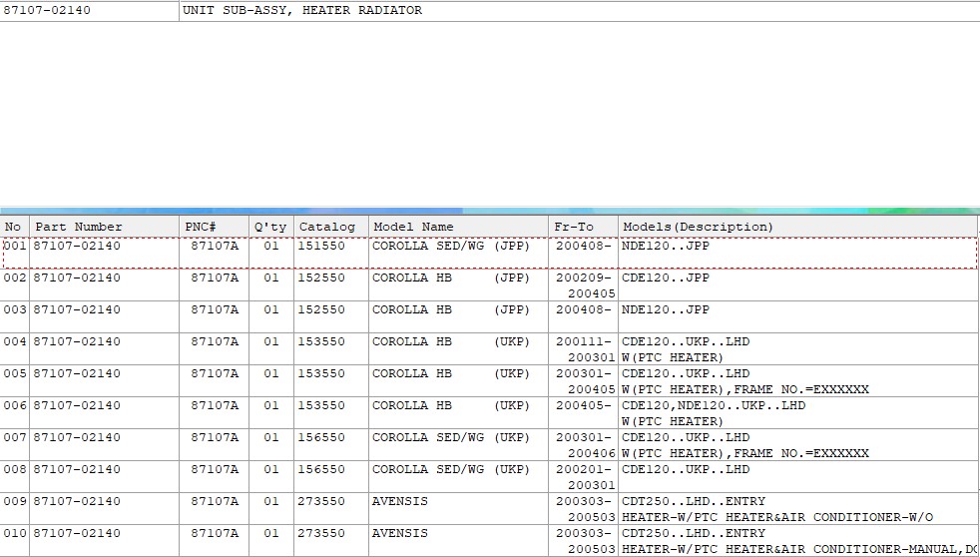Screen dimensions: 980x557
Task: Select row 006 with CDE120,NDE120..UKP..LHD
Action: [714, 405]
